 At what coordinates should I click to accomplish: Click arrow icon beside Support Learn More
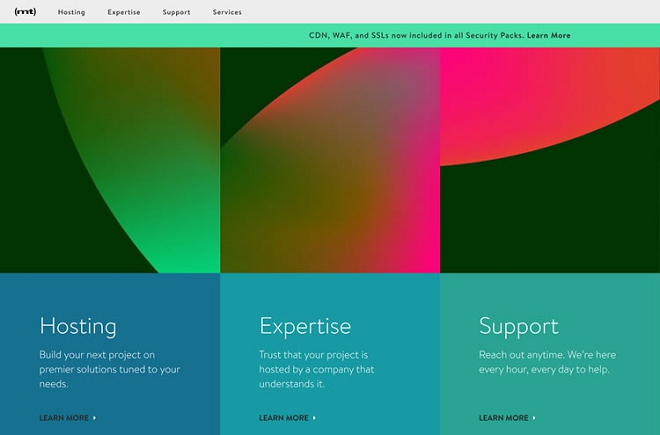pos(534,418)
